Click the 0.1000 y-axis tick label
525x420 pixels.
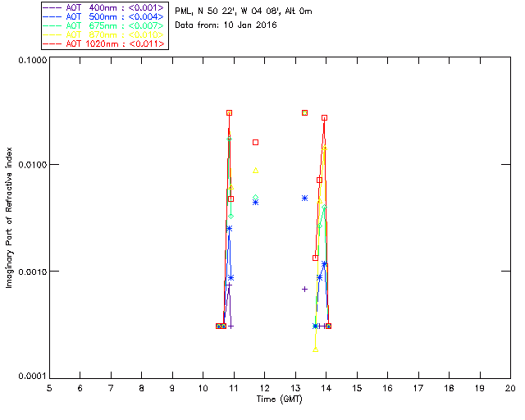pyautogui.click(x=33, y=60)
